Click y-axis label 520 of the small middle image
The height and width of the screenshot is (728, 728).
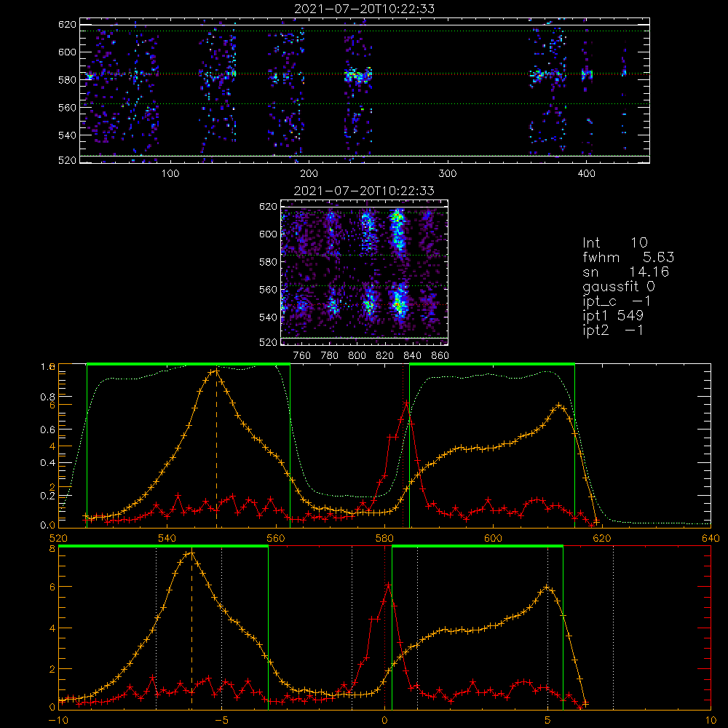(269, 342)
